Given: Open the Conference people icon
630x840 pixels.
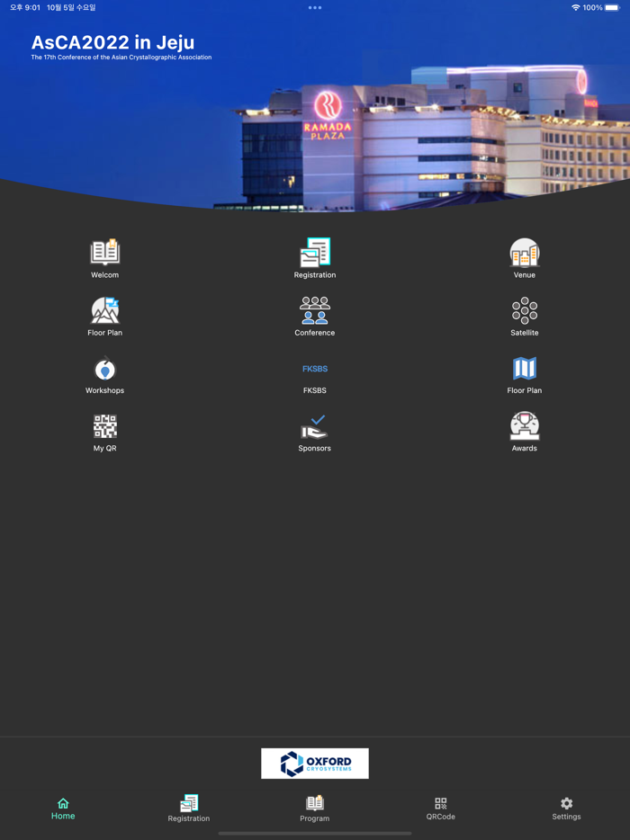Looking at the screenshot, I should (315, 310).
